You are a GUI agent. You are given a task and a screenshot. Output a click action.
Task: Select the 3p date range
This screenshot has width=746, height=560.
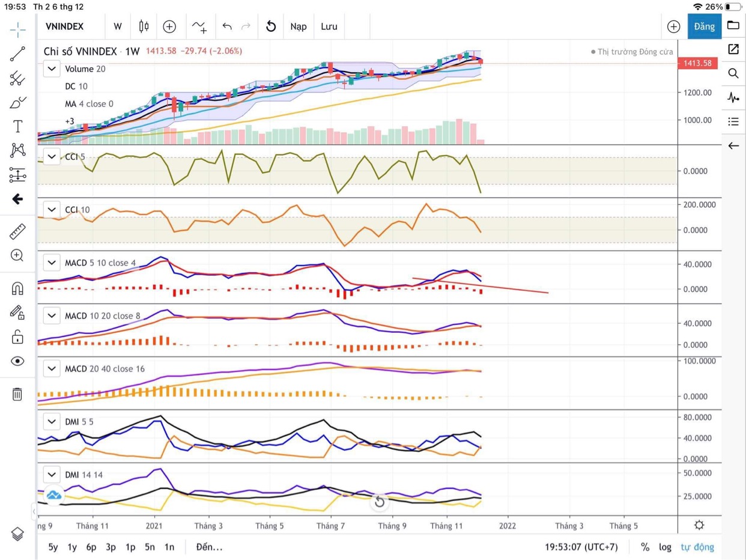(x=111, y=547)
